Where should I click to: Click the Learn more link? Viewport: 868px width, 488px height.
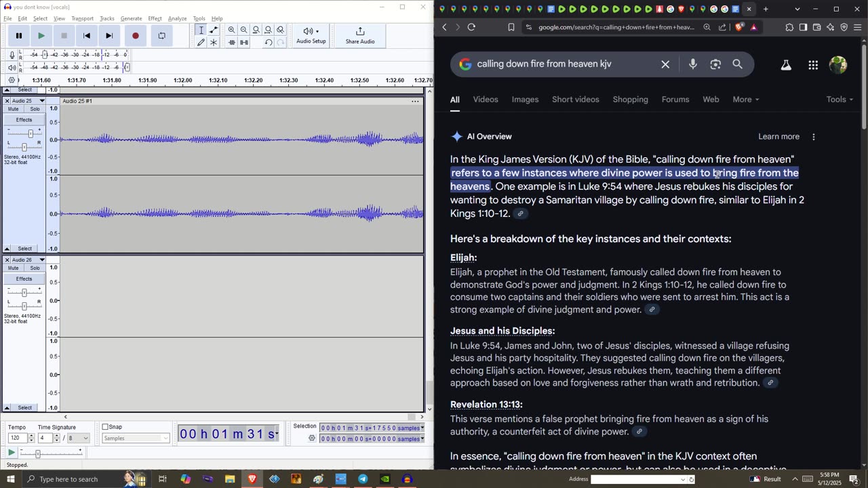point(778,137)
